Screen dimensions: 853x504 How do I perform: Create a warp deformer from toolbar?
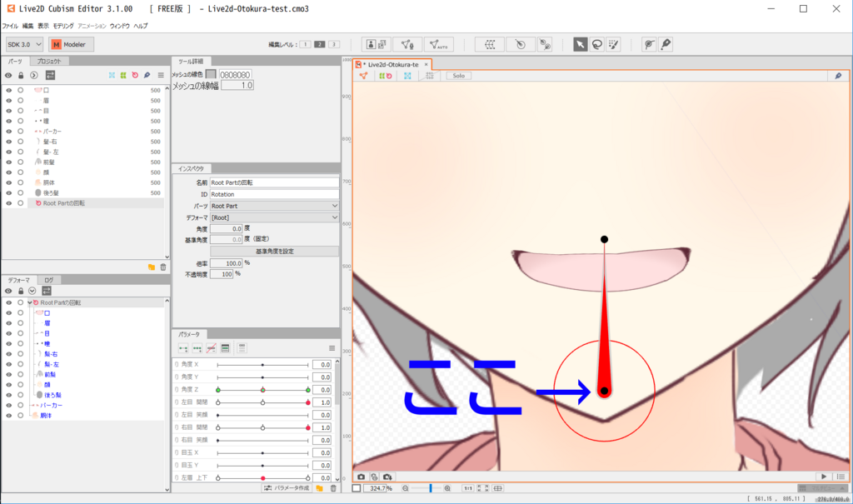coord(490,45)
